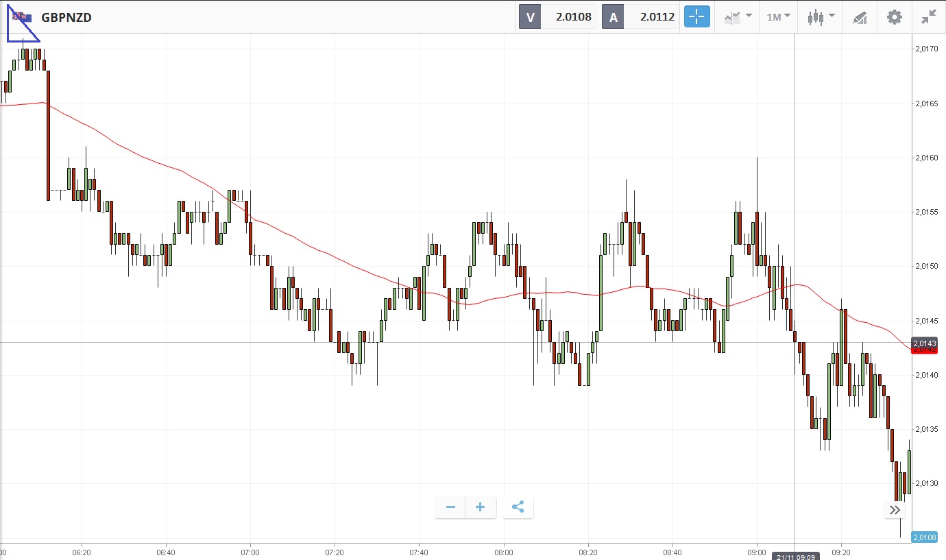Viewport: 946px width, 560px height.
Task: Expand the 1M timeframe dropdown
Action: click(778, 17)
